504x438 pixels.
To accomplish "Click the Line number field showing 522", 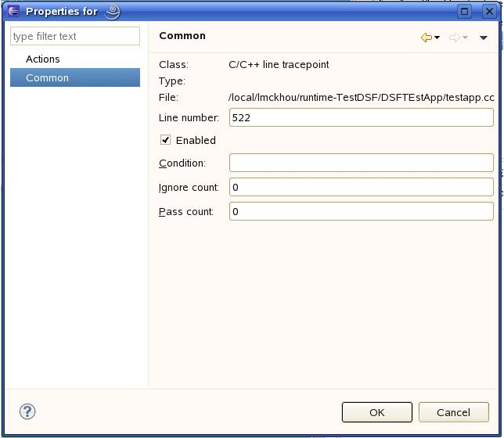I will coord(362,117).
